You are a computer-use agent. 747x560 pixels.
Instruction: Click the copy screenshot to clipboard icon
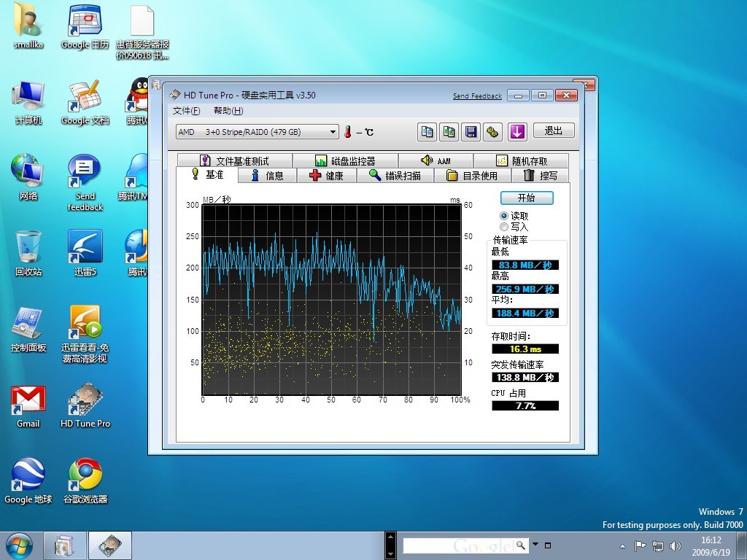coord(449,132)
